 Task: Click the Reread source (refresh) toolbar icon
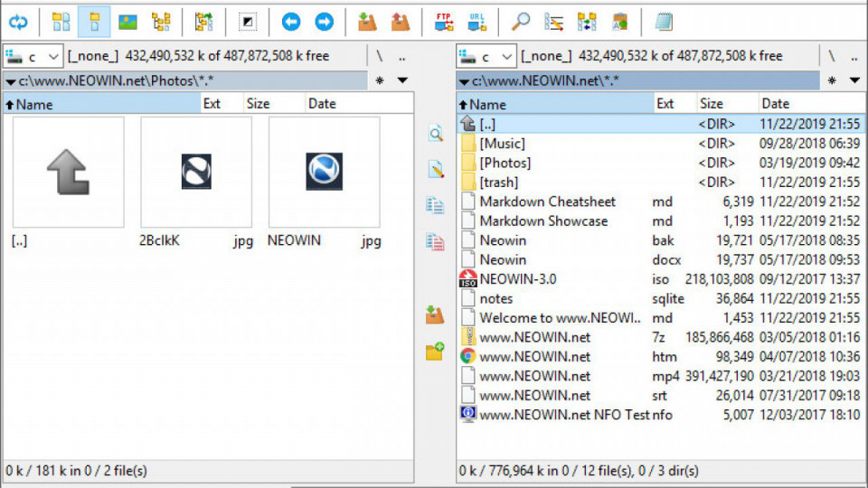18,22
